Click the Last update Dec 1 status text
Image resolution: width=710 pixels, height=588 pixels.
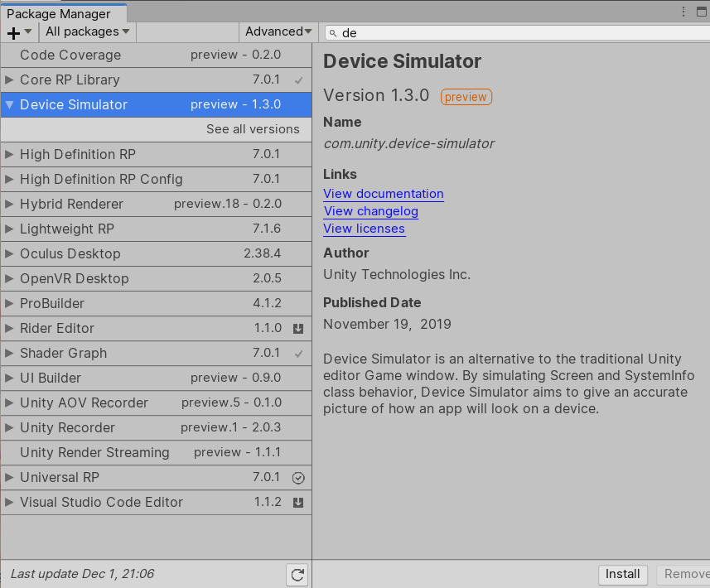[82, 574]
